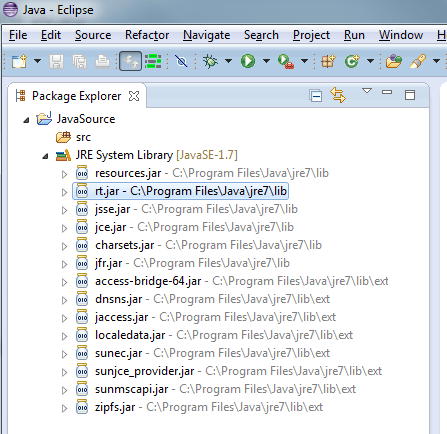The width and height of the screenshot is (447, 434).
Task: Click the Print toolbar icon
Action: pyautogui.click(x=102, y=61)
